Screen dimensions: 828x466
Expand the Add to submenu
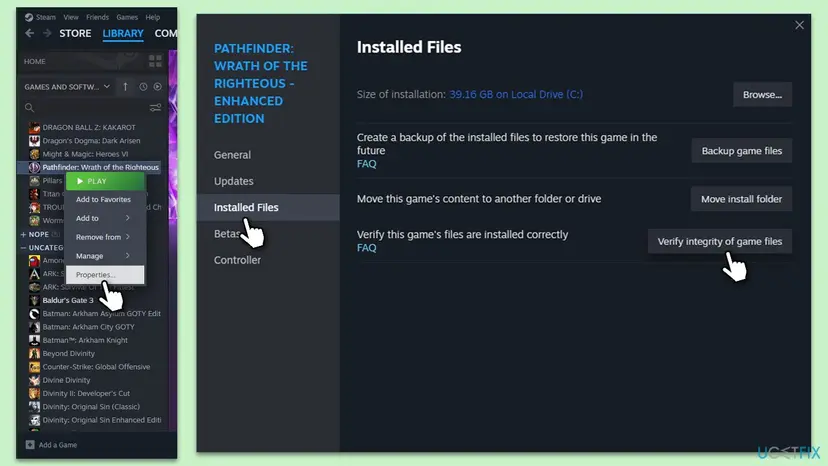[x=105, y=218]
